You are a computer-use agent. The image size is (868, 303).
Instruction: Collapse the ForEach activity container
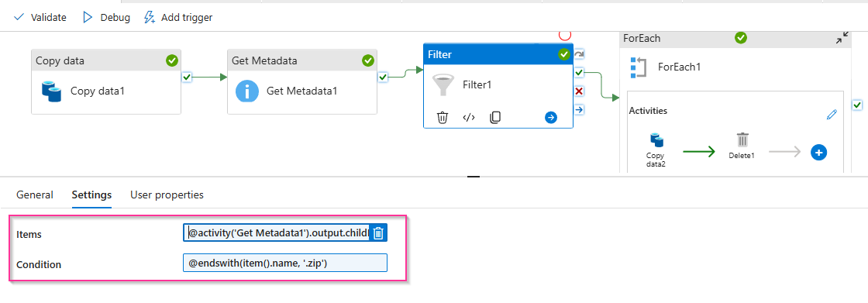(x=842, y=38)
